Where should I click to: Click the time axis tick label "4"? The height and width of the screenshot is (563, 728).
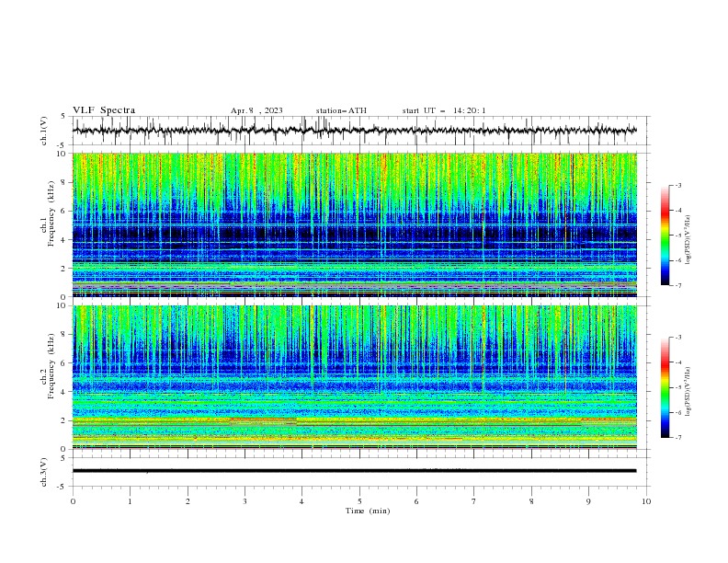301,501
